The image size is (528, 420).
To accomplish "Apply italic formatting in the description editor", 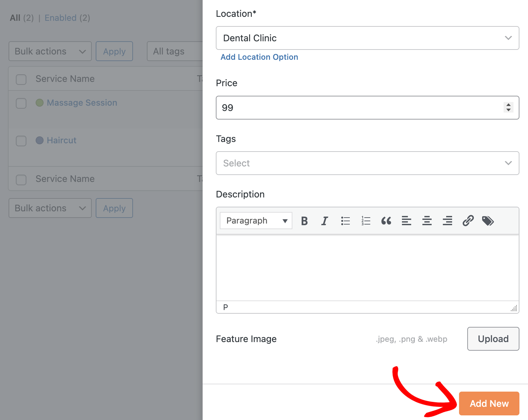I will coord(324,221).
